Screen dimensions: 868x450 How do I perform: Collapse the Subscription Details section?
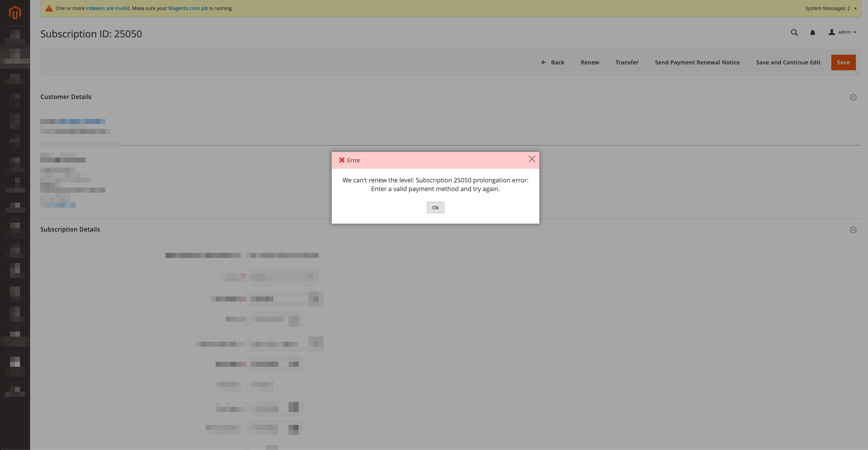click(x=853, y=230)
